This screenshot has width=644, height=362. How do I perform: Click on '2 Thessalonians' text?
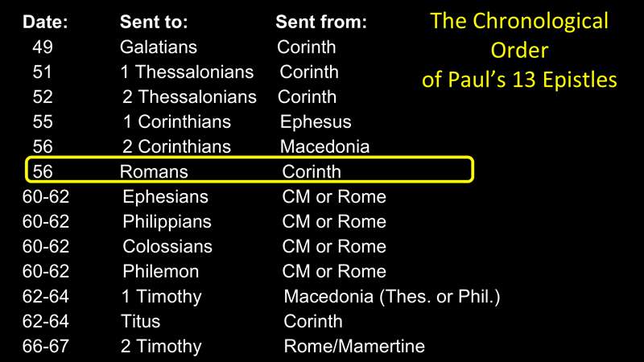pyautogui.click(x=189, y=97)
